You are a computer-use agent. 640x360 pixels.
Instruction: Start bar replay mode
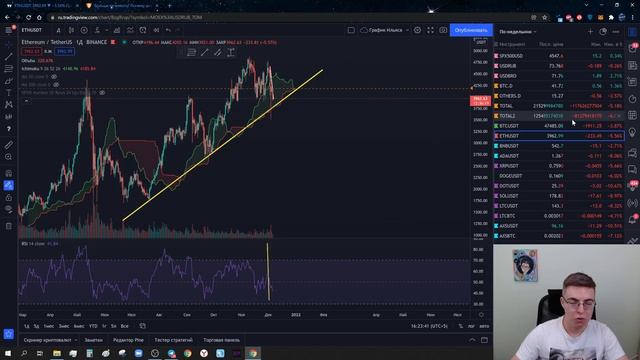point(156,30)
